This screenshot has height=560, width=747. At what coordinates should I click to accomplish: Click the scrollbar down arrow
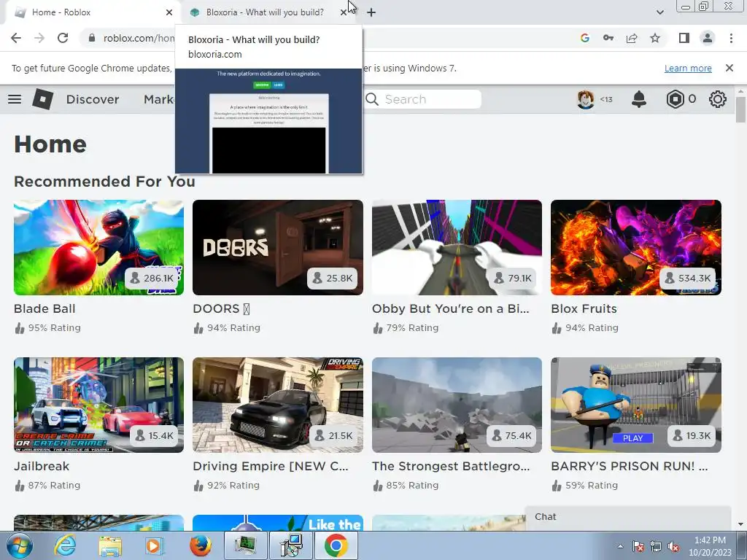coord(740,524)
